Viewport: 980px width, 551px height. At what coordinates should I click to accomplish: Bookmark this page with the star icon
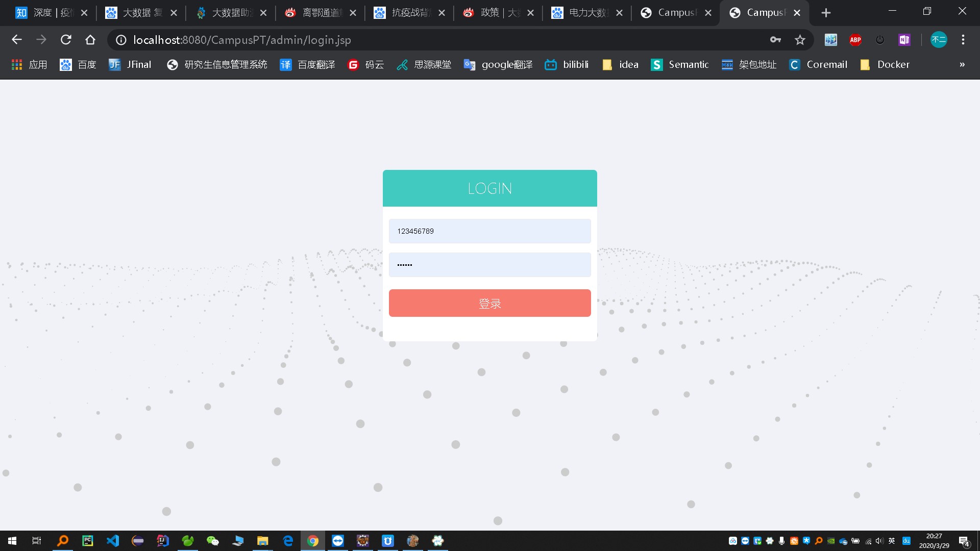[800, 40]
